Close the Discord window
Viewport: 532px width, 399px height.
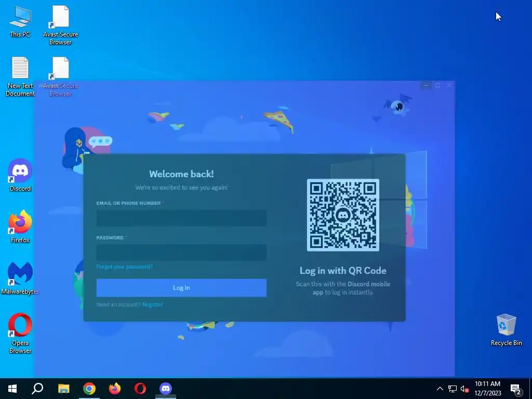449,85
